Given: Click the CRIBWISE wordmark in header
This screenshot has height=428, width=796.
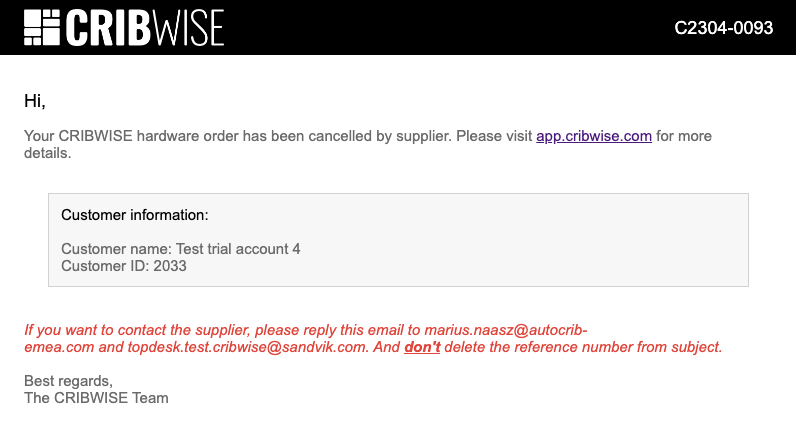Looking at the screenshot, I should click(x=145, y=28).
